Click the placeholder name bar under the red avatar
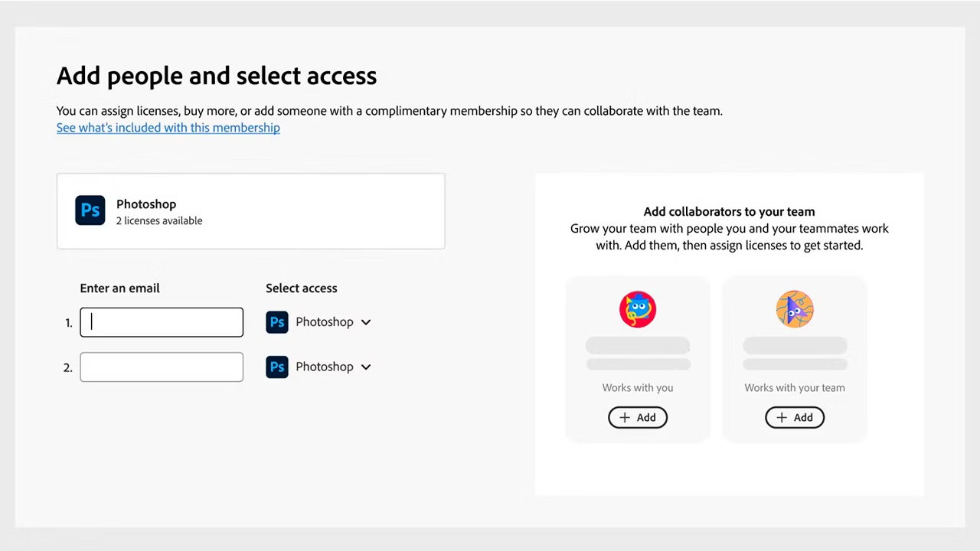This screenshot has width=980, height=551. (x=638, y=346)
